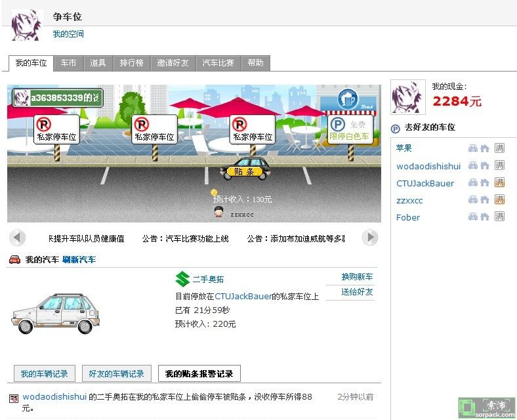
Task: Open the 车市 tab
Action: click(68, 63)
